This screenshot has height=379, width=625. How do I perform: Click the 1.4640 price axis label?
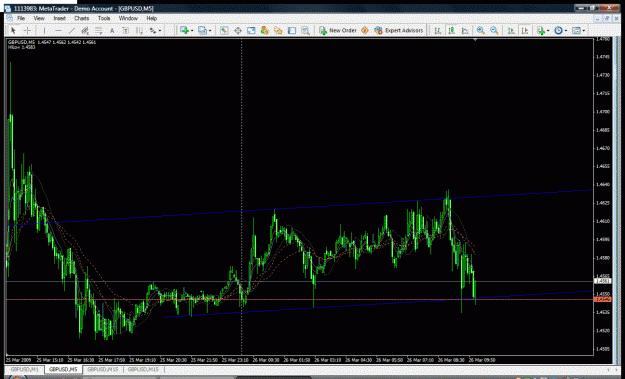pos(603,185)
